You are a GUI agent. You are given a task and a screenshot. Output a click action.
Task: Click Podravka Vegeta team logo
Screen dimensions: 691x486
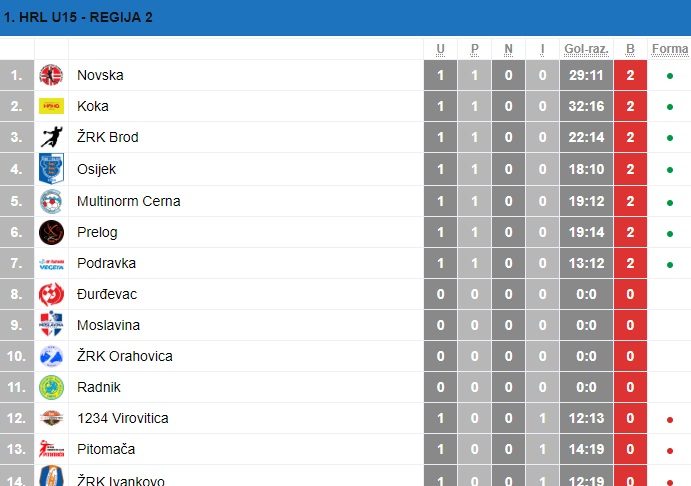tap(51, 263)
